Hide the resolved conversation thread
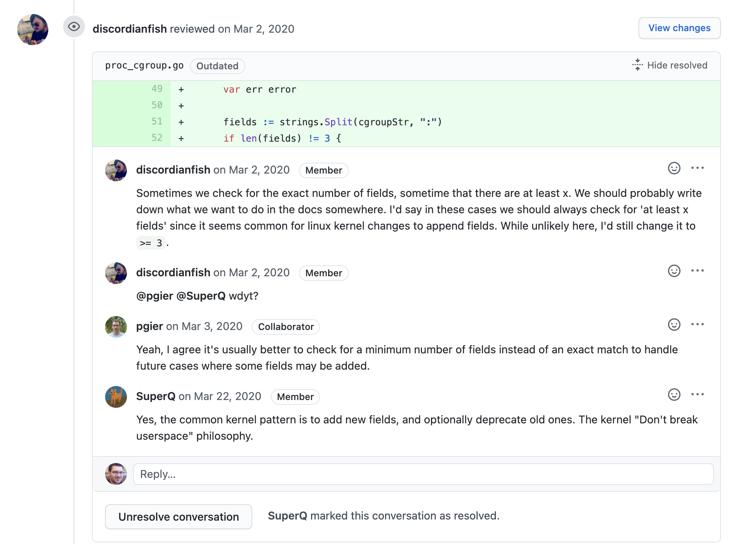The width and height of the screenshot is (756, 544). [x=678, y=65]
